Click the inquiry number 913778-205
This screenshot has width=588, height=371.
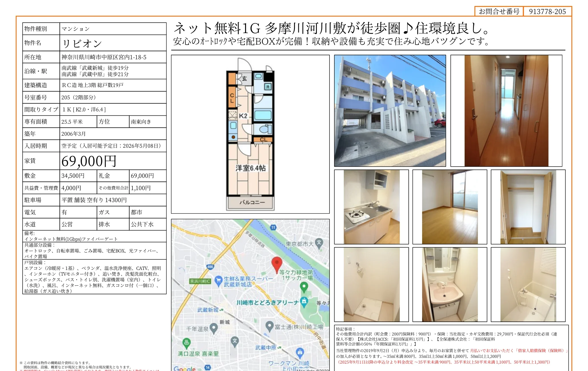547,12
